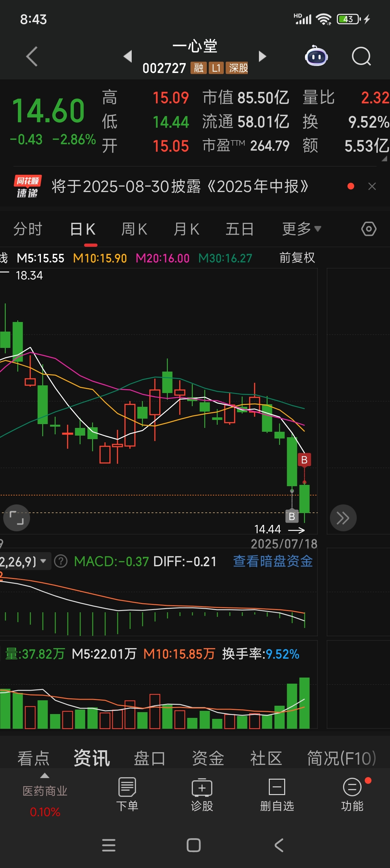Open the AI robot assistant

pos(316,56)
